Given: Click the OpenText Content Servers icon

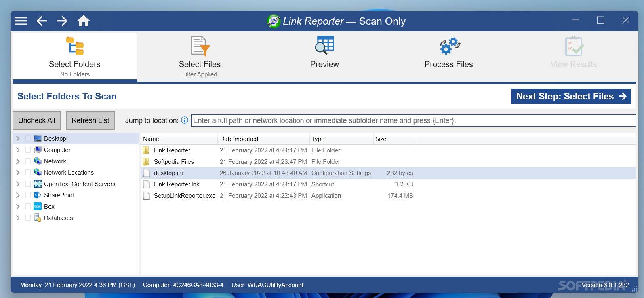Looking at the screenshot, I should 38,184.
